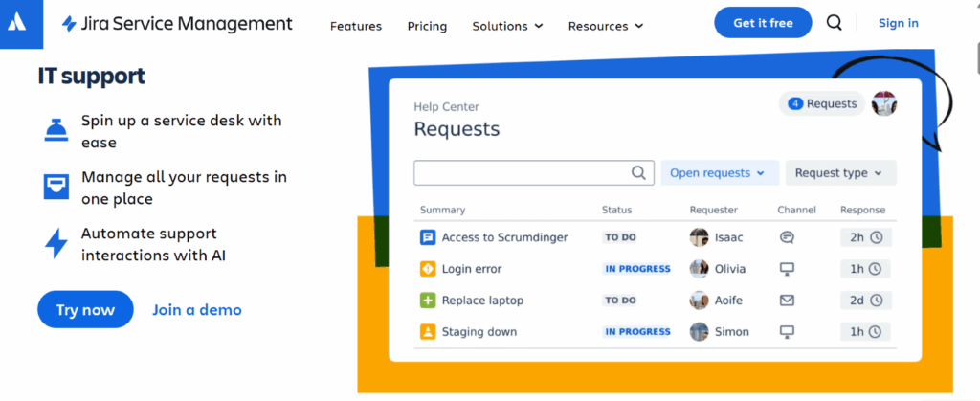This screenshot has height=401, width=980.
Task: Click the page vertical scrollbar
Action: (x=977, y=56)
